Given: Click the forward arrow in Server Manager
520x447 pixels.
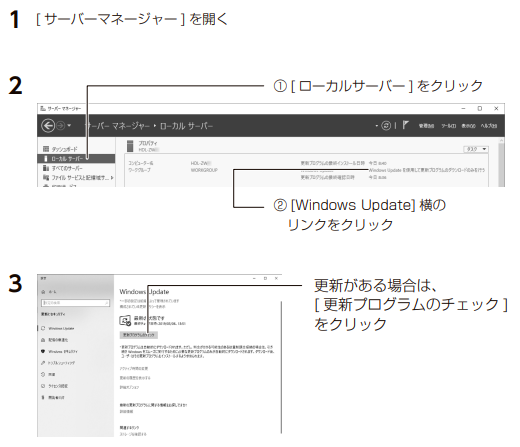Looking at the screenshot, I should (60, 126).
